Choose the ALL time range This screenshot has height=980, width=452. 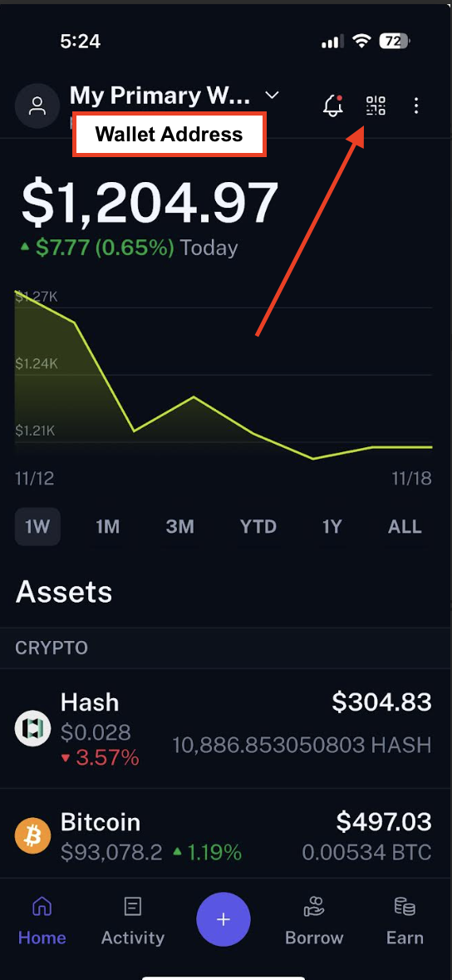click(x=405, y=527)
